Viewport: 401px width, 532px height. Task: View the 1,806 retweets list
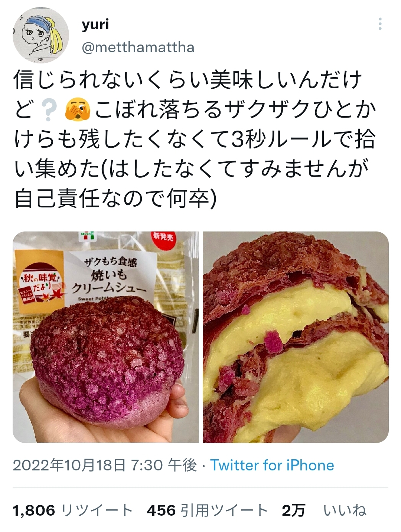pyautogui.click(x=73, y=510)
